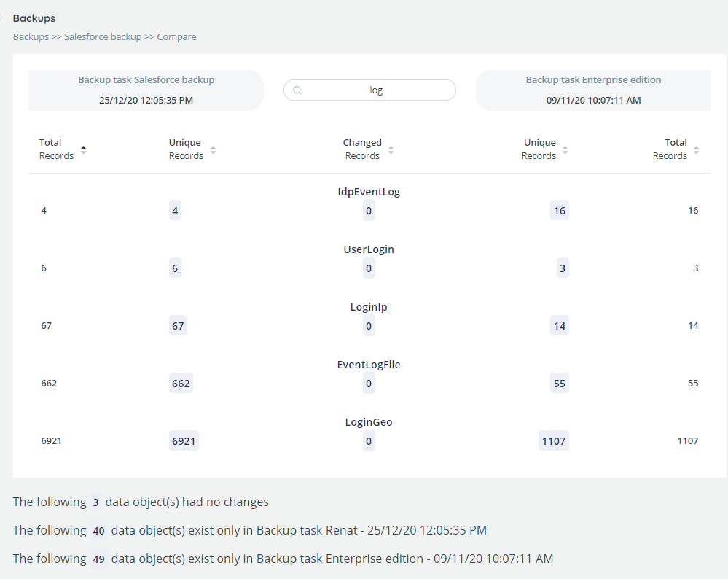
Task: Sort the rightmost Total Records column
Action: [x=697, y=149]
